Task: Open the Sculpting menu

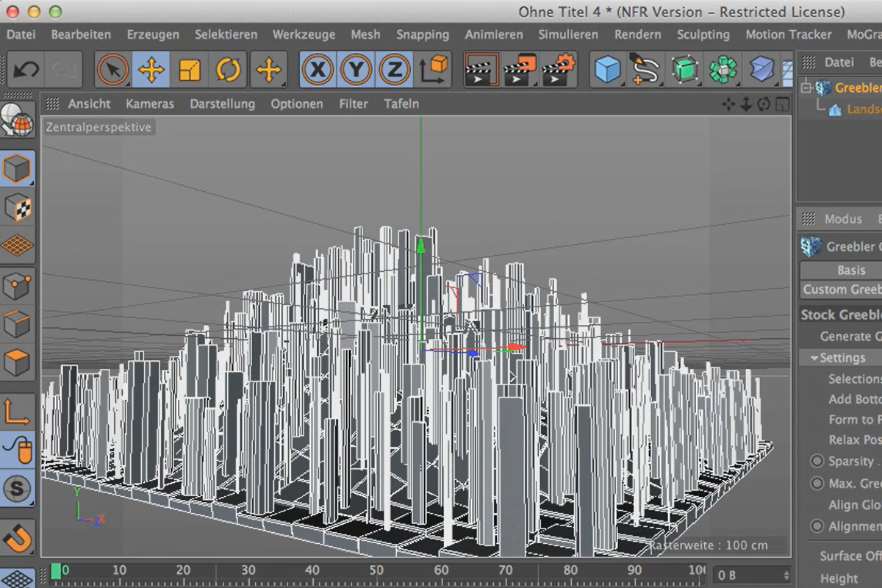Action: pos(703,35)
